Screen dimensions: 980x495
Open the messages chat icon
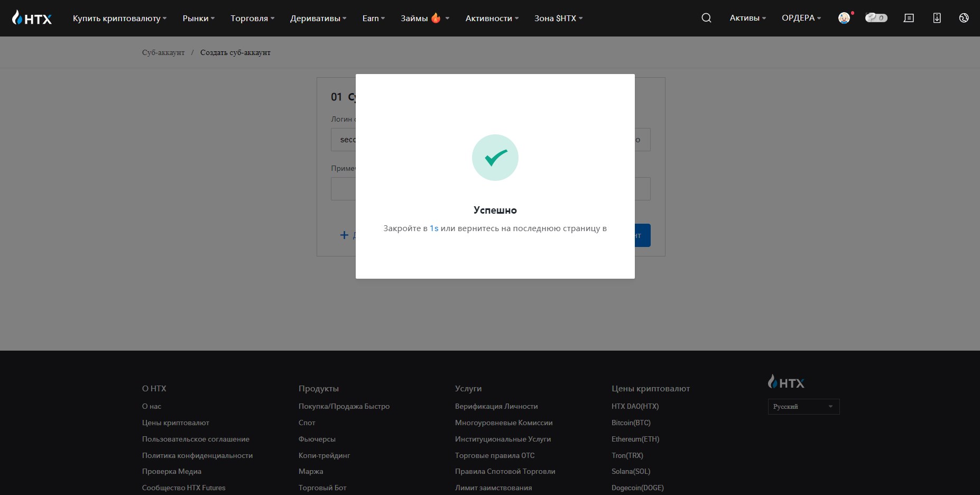tap(909, 18)
